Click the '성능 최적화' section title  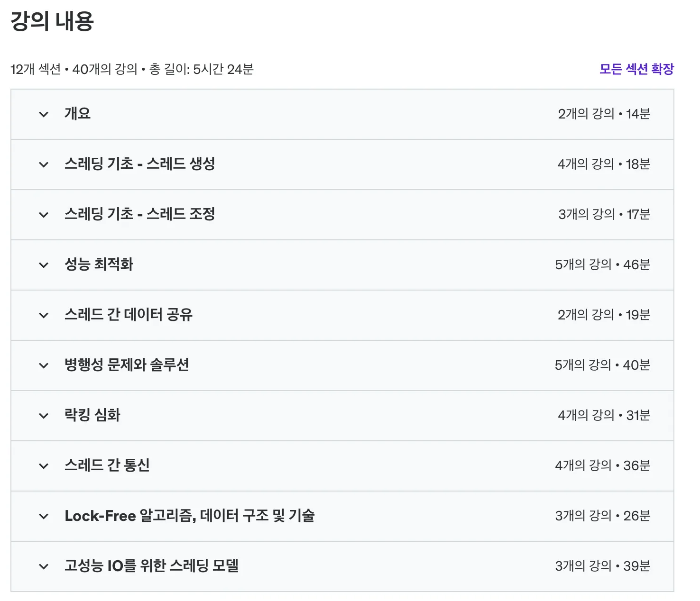[99, 264]
